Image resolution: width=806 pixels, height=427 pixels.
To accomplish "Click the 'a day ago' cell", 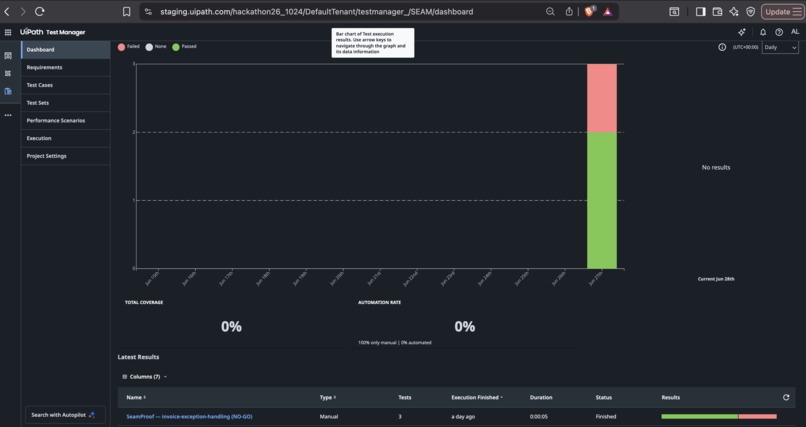I will [x=463, y=417].
